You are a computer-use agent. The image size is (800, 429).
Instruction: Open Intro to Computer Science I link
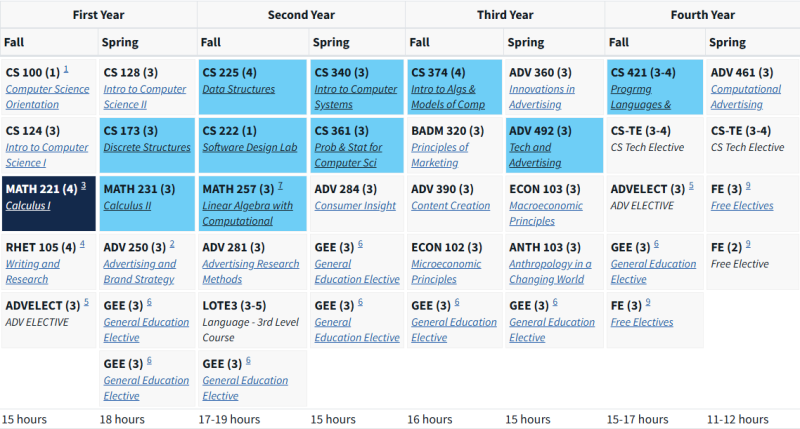(47, 155)
